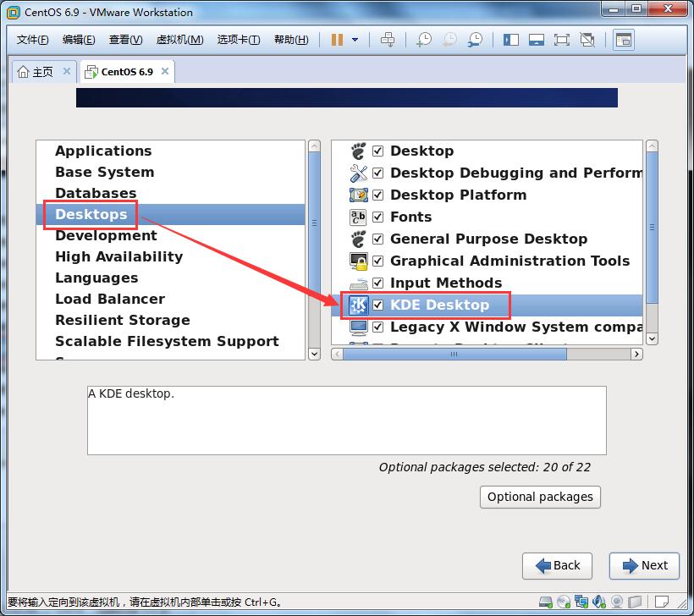Open the snapshot manager from the toolbar

pyautogui.click(x=476, y=40)
